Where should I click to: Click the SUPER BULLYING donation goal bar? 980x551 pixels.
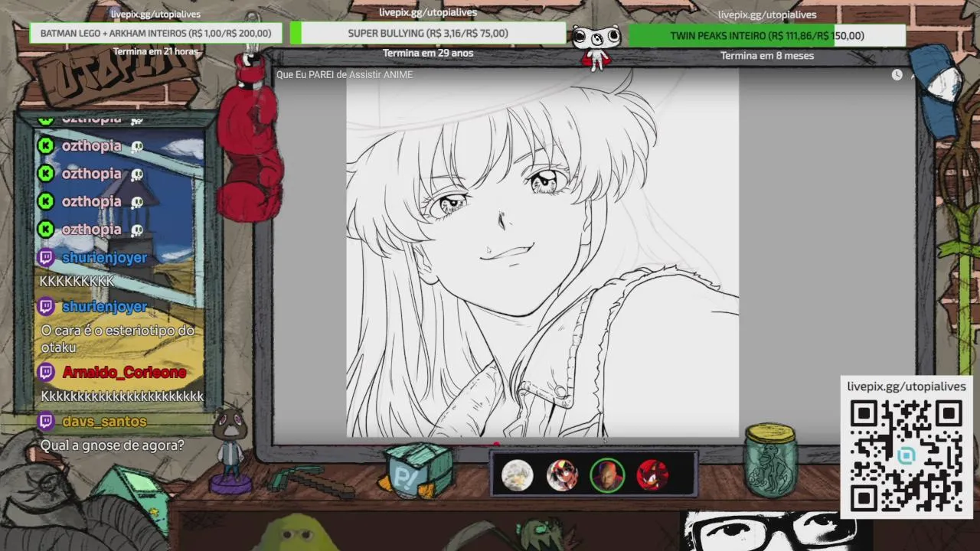pyautogui.click(x=428, y=34)
